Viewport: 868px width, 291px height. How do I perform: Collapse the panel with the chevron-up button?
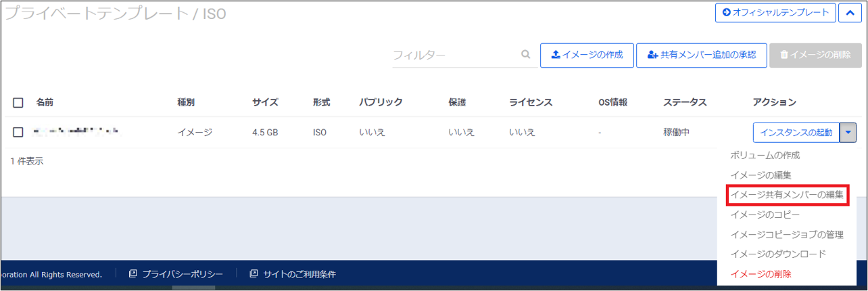(x=850, y=13)
